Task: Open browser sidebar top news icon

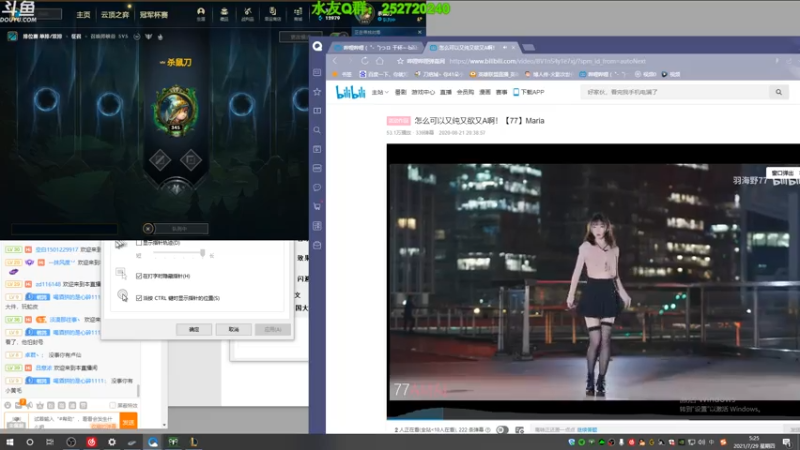Action: click(x=317, y=72)
